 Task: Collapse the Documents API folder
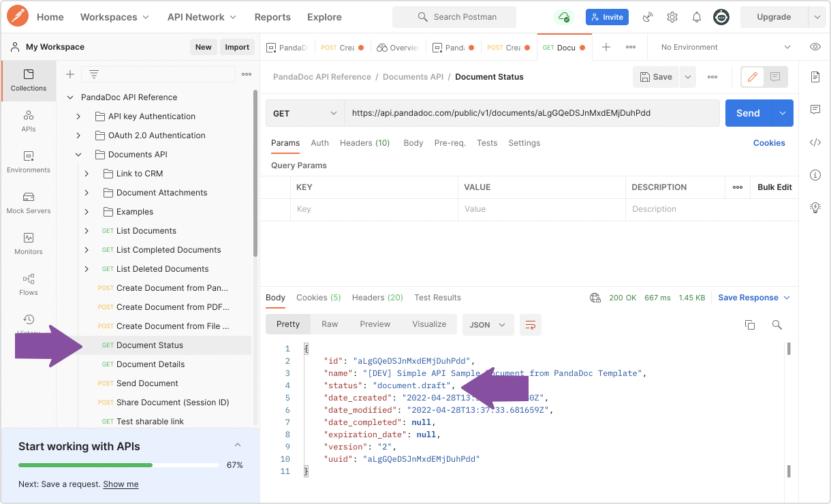pyautogui.click(x=78, y=155)
